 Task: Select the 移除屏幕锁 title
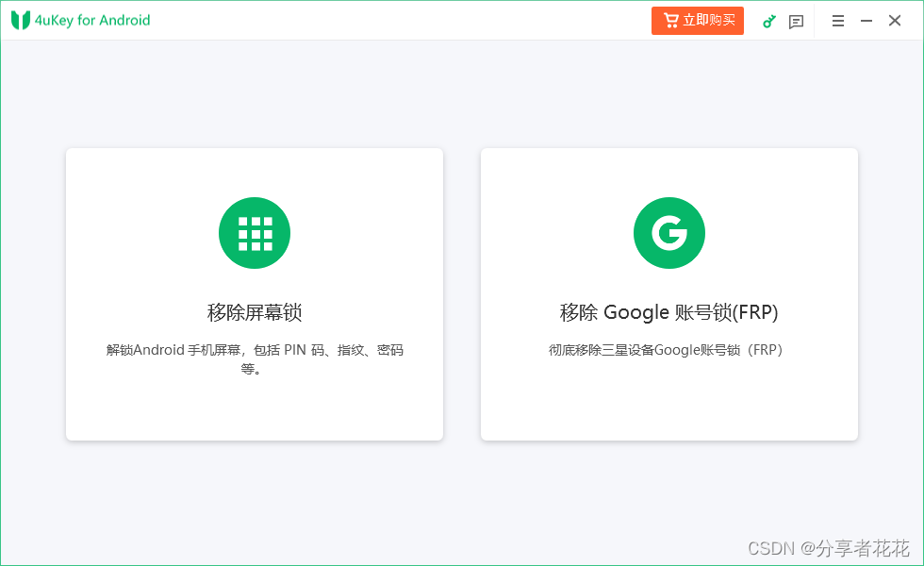[x=255, y=312]
